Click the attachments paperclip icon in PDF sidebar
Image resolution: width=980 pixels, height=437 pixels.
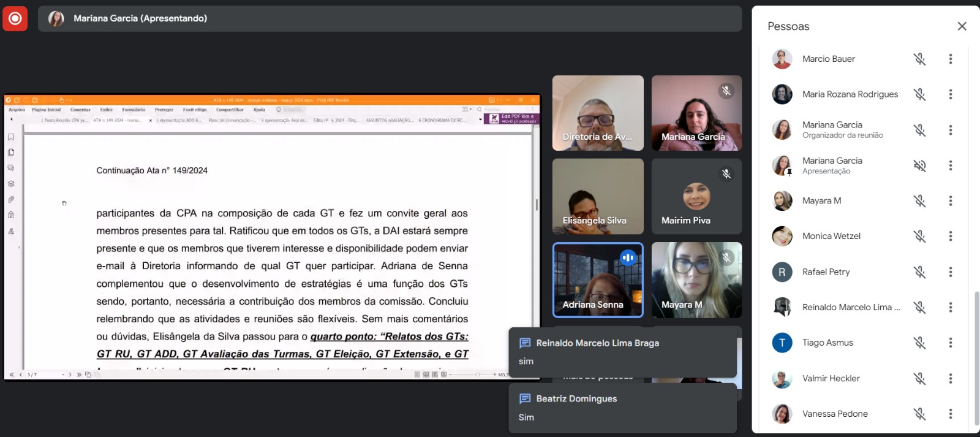coord(11,199)
